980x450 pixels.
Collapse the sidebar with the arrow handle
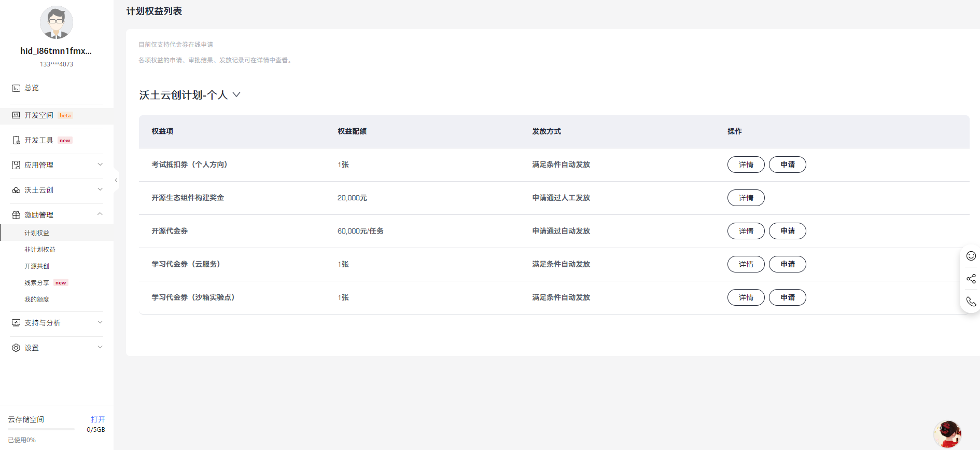116,180
